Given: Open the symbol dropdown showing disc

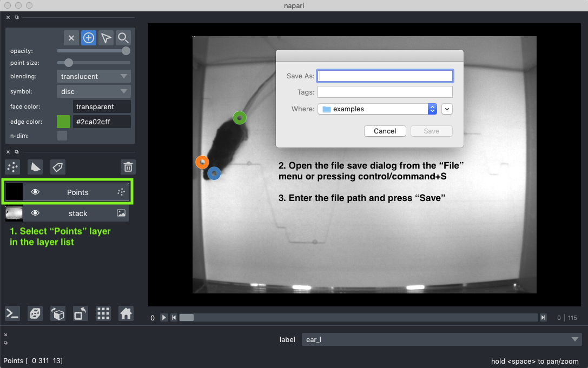Looking at the screenshot, I should click(93, 91).
